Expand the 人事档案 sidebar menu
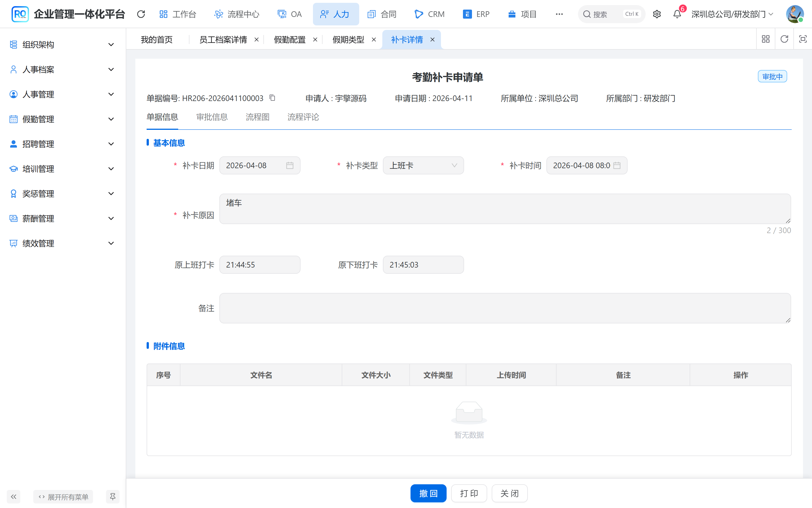The image size is (812, 508). tap(63, 69)
